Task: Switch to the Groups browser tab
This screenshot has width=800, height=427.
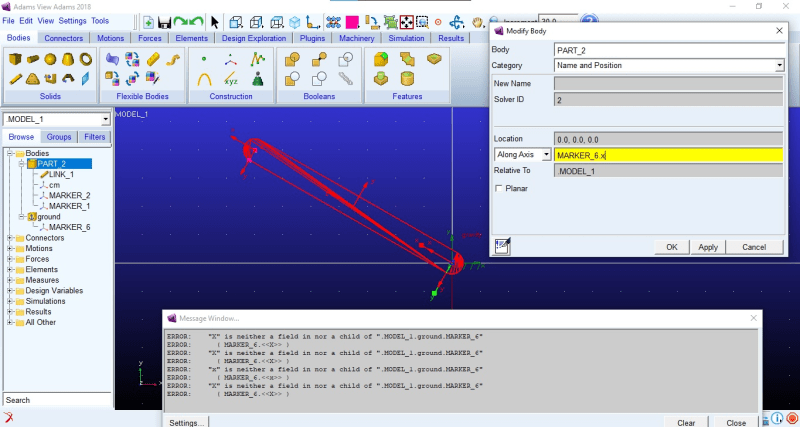Action: click(59, 137)
